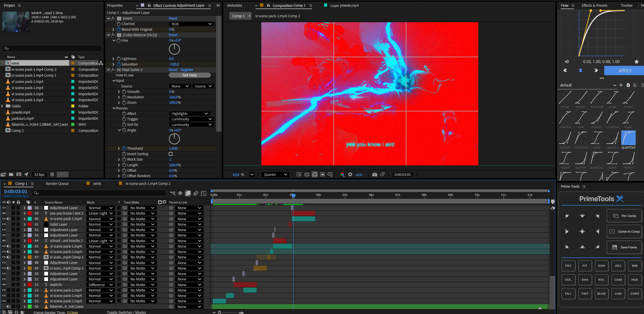Viewport: 644px width, 314px height.
Task: Click the Hue angle dial in Color Balance
Action: (x=174, y=49)
